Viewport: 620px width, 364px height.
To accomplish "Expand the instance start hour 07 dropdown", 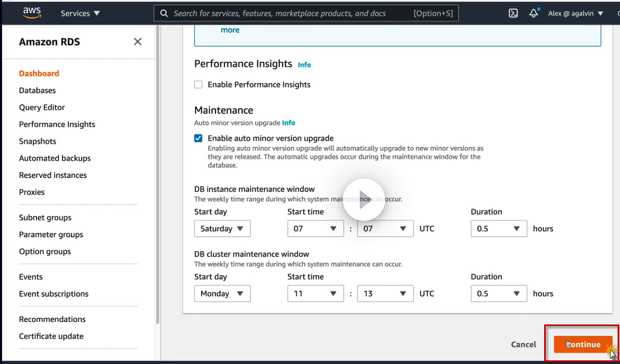I will click(315, 229).
